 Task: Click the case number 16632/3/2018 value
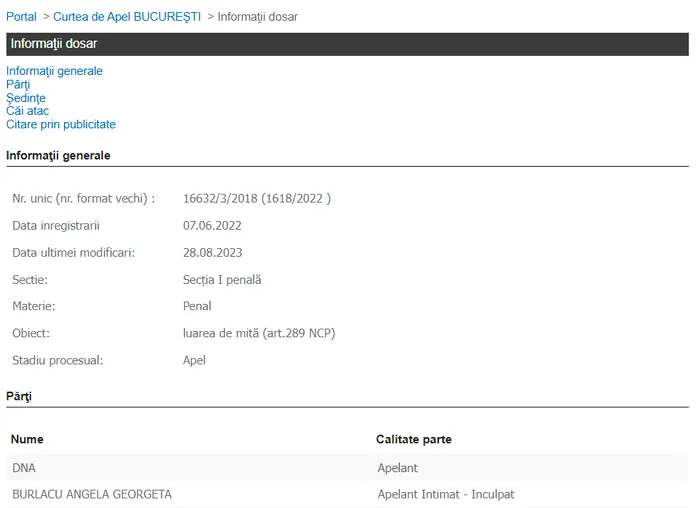point(256,199)
